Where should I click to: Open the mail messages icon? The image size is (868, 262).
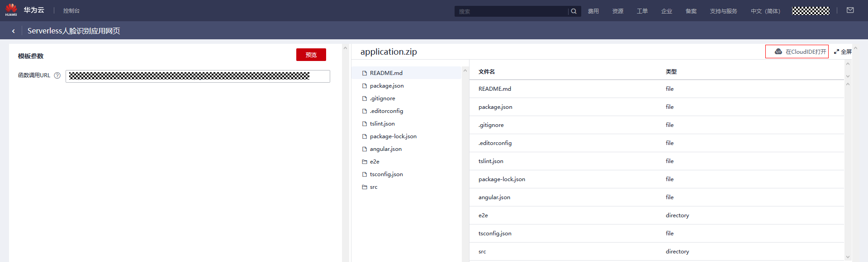850,10
